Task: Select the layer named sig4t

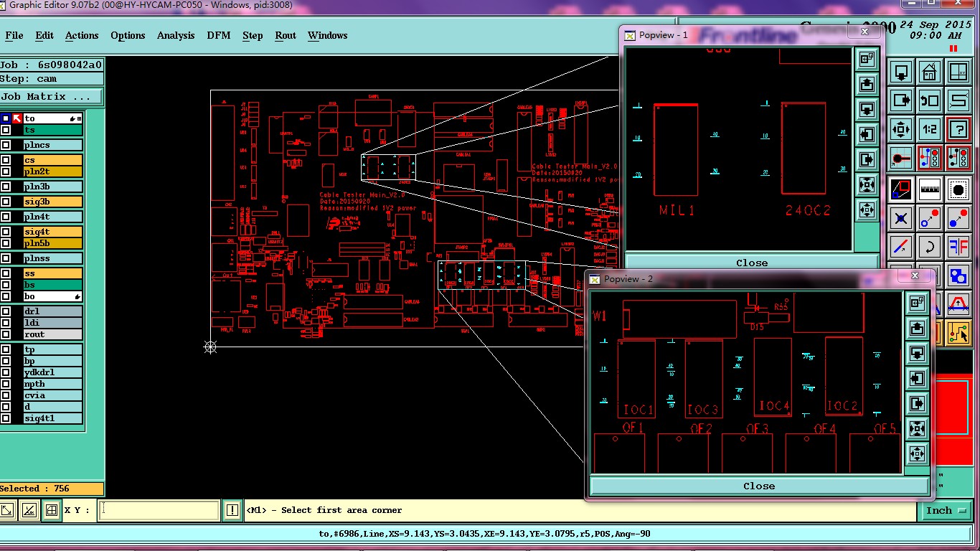Action: [x=52, y=232]
